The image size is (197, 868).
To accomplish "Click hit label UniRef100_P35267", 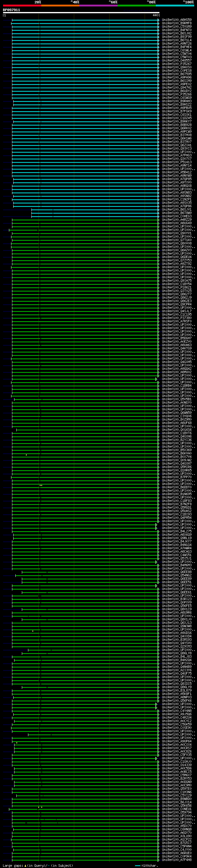I will point(177,64).
